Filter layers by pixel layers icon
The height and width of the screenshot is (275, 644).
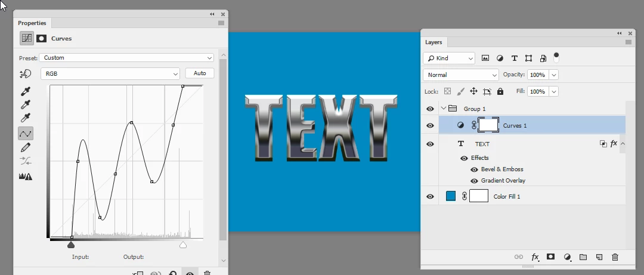pos(485,58)
